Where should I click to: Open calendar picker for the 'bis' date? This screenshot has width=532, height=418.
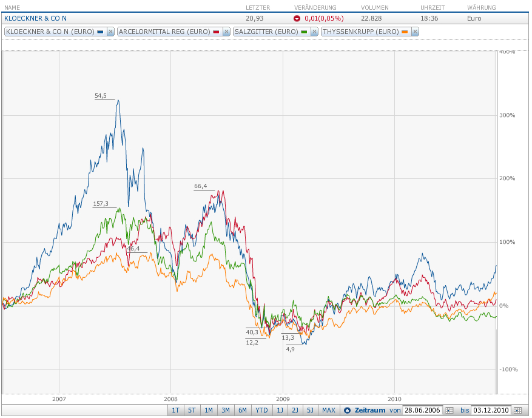pyautogui.click(x=518, y=411)
